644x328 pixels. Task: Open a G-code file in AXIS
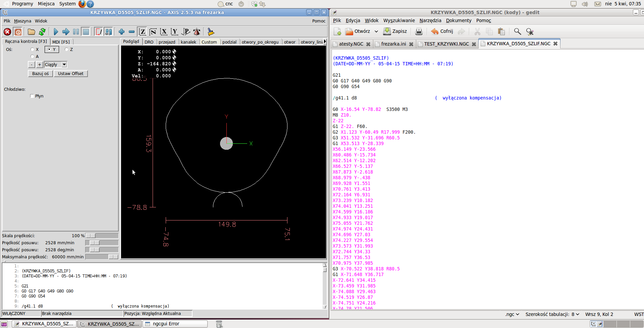(x=32, y=32)
